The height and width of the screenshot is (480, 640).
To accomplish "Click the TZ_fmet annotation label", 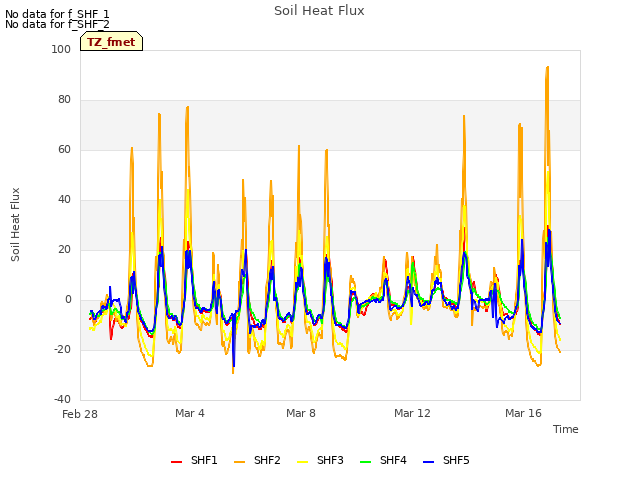I will coord(111,41).
